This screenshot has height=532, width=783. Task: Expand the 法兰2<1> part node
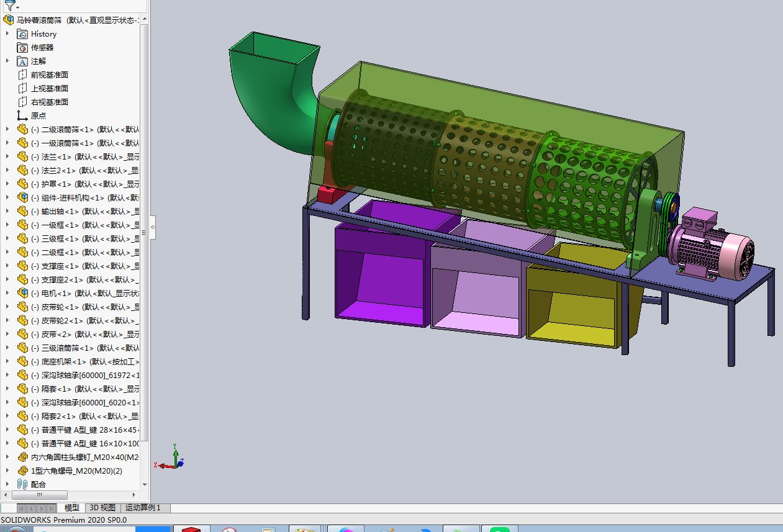coord(7,170)
